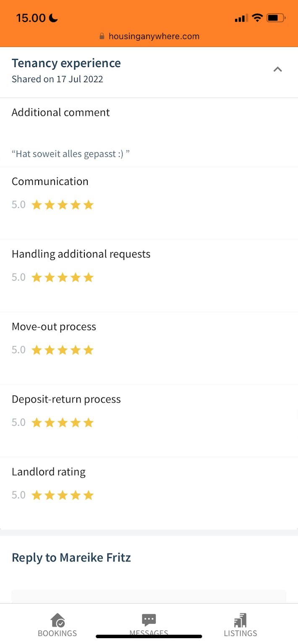The image size is (298, 644).
Task: Tap the battery status icon
Action: [276, 18]
